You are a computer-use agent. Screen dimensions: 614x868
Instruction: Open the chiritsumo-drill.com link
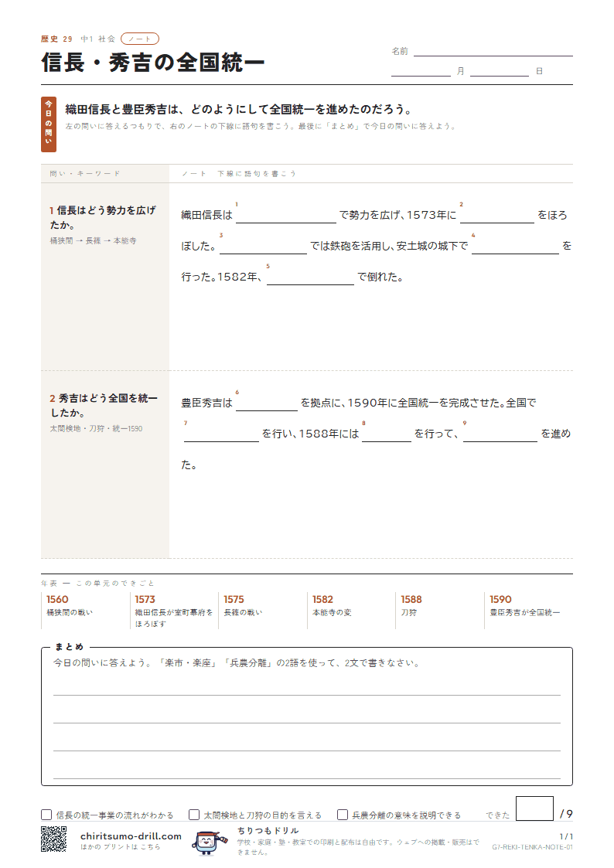[131, 836]
